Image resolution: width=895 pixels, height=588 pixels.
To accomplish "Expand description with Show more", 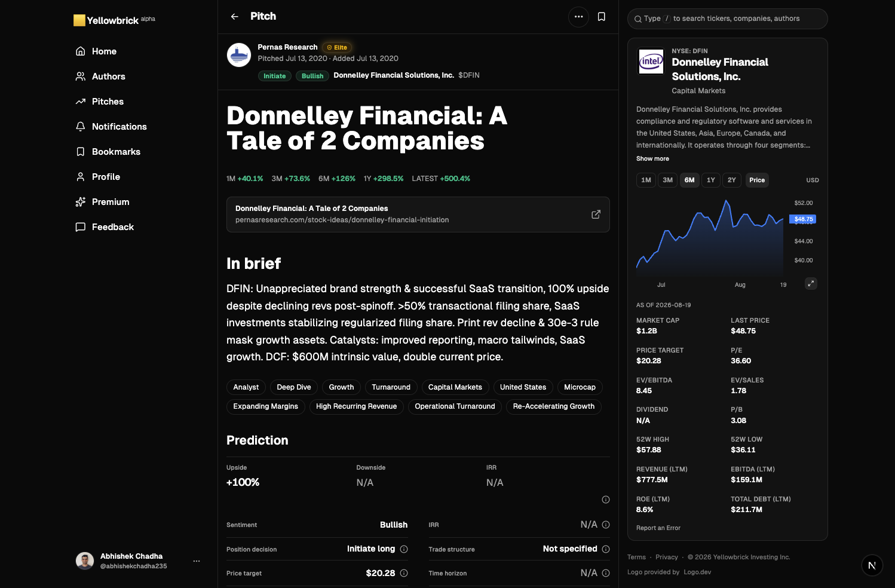I will pyautogui.click(x=652, y=159).
